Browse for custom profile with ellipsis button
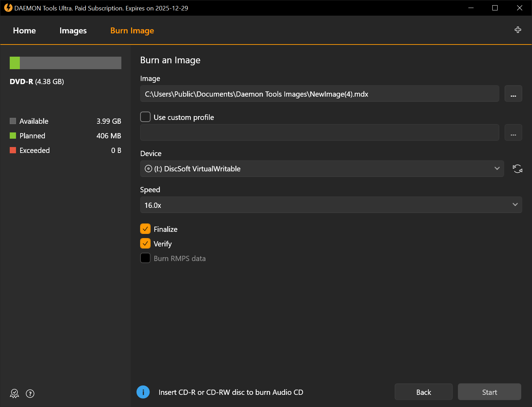This screenshot has width=532, height=407. pyautogui.click(x=513, y=133)
